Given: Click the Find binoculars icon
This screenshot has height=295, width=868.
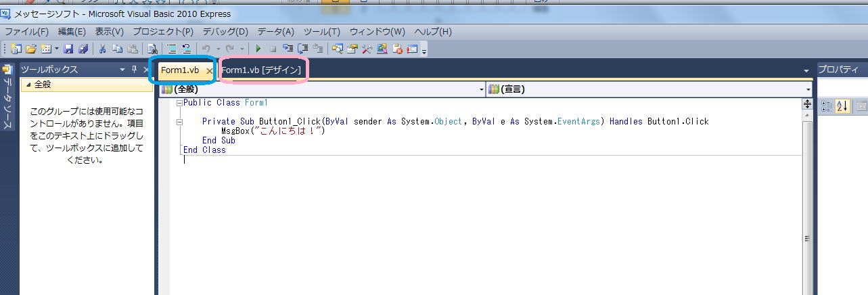Looking at the screenshot, I should pos(152,49).
